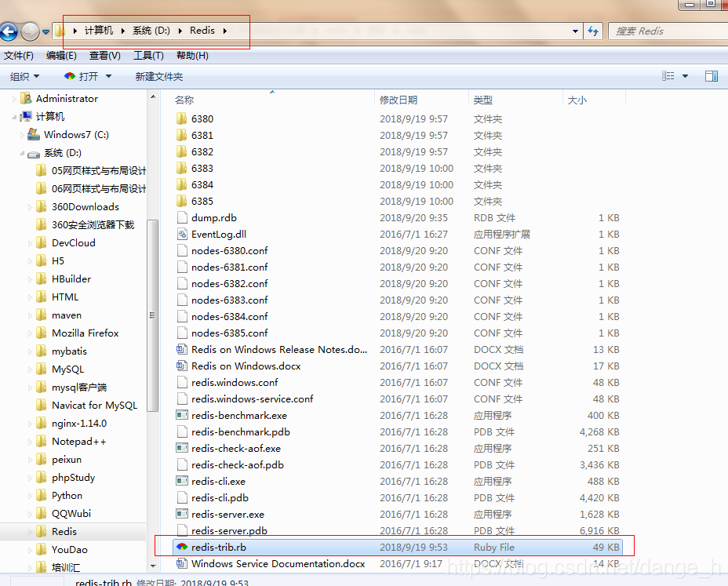Select the Administrator item in navigation tree

67,98
